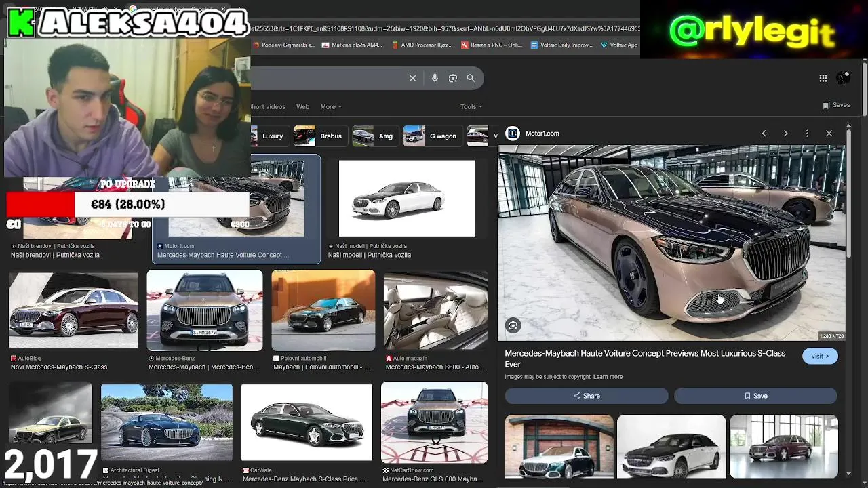868x488 pixels.
Task: Open the Resize a PNG bookmark
Action: pos(492,45)
